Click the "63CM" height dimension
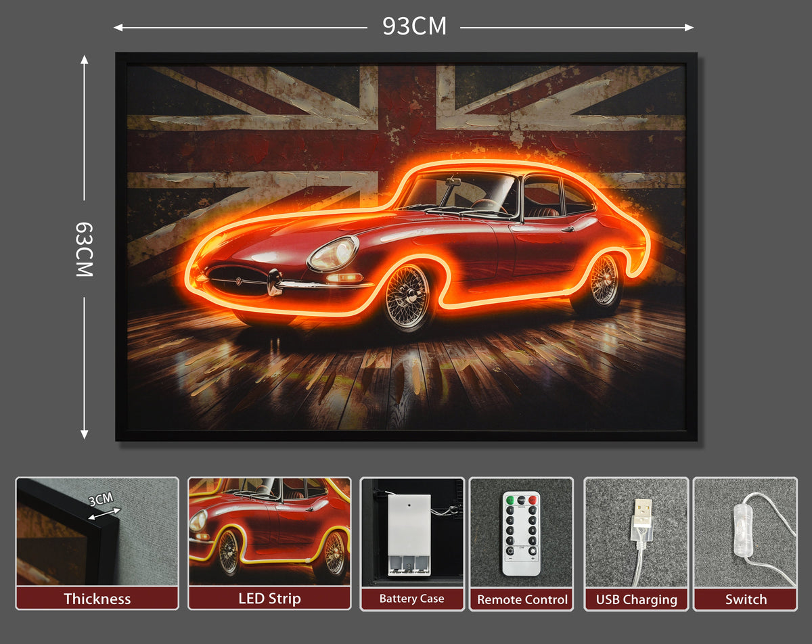The height and width of the screenshot is (644, 812). [84, 249]
